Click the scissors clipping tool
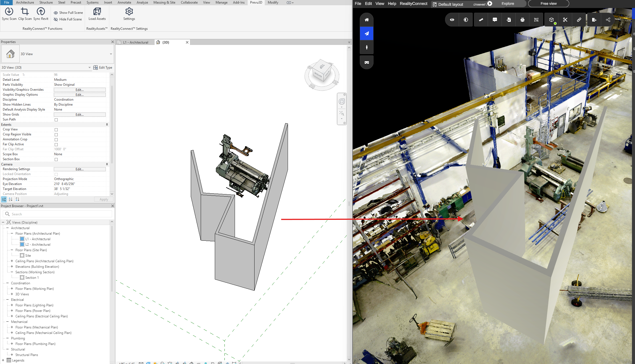The width and height of the screenshot is (635, 364). pyautogui.click(x=565, y=20)
